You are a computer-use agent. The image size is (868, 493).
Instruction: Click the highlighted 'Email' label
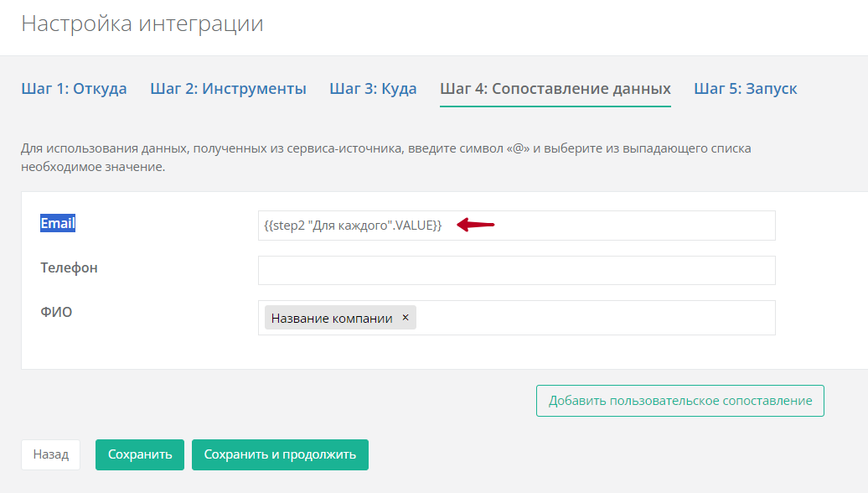pos(58,224)
